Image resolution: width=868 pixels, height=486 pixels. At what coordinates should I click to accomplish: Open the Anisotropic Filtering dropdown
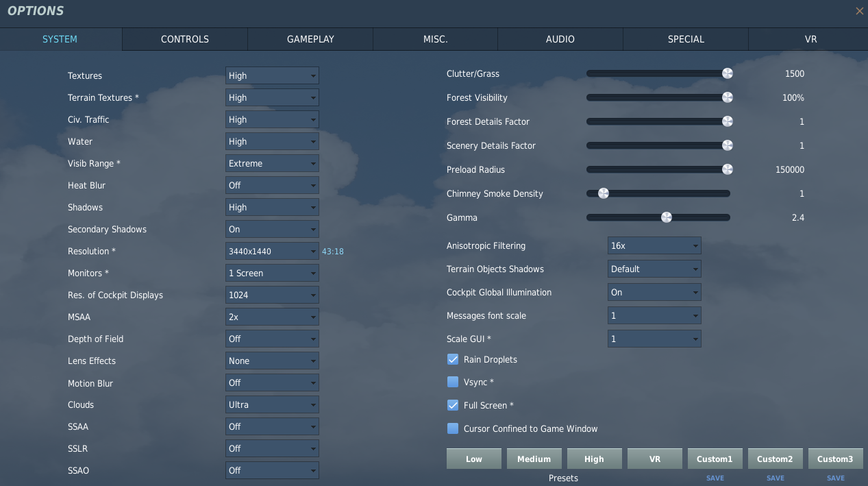click(654, 245)
